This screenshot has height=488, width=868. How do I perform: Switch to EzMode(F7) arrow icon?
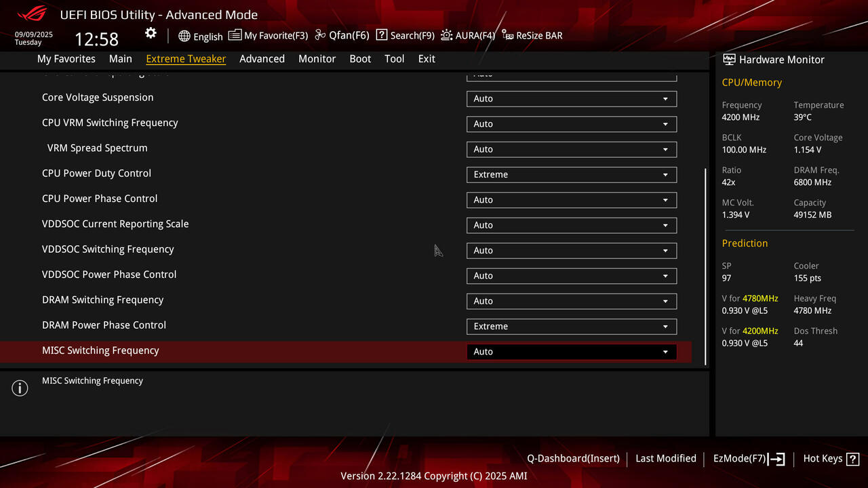776,459
